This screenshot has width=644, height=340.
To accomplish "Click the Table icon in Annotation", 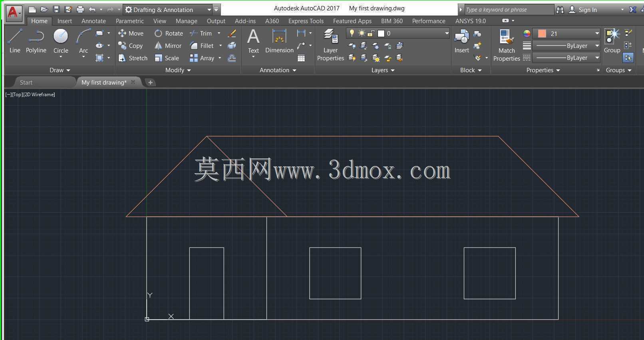I will pyautogui.click(x=301, y=58).
